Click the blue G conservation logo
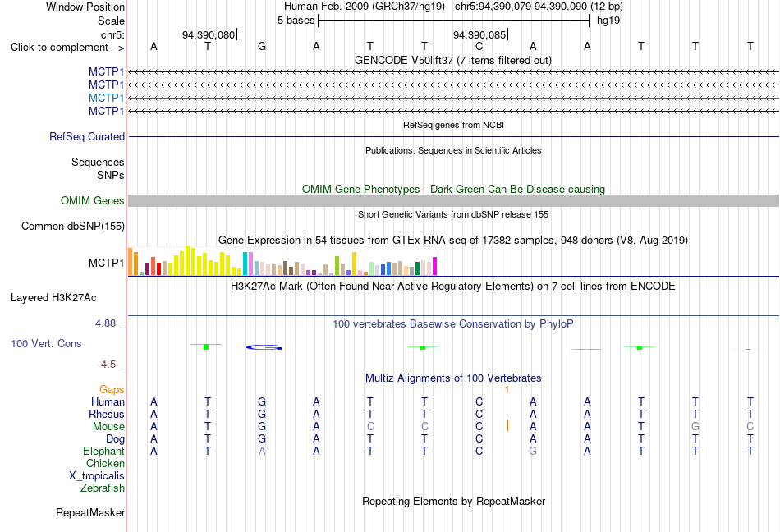Image resolution: width=780 pixels, height=532 pixels. (264, 347)
